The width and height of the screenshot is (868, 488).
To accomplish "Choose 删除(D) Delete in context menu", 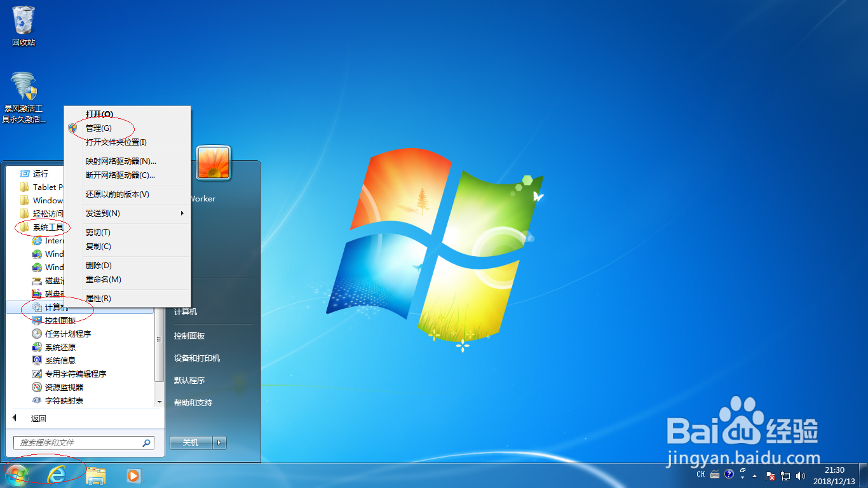I will (x=128, y=265).
